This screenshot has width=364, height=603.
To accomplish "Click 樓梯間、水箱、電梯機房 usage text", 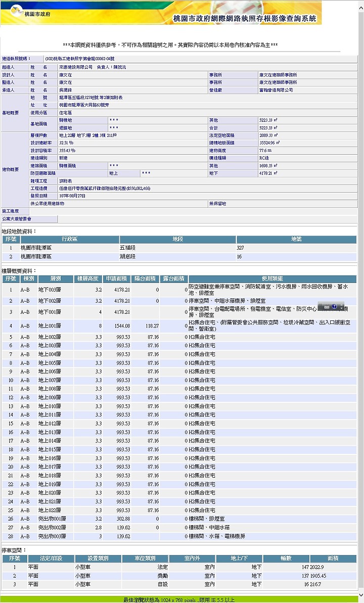I will [216, 536].
